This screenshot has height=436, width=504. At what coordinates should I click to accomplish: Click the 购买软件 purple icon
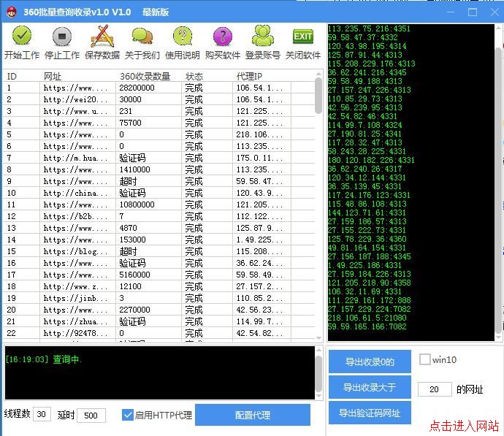(x=222, y=37)
